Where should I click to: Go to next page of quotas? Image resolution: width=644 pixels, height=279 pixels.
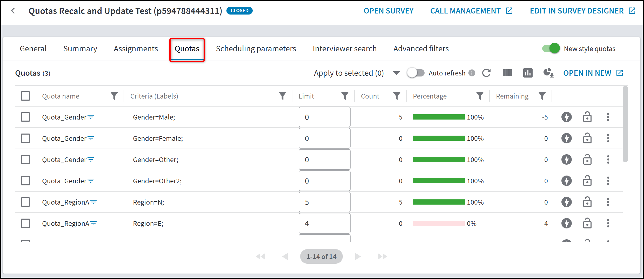(x=358, y=256)
